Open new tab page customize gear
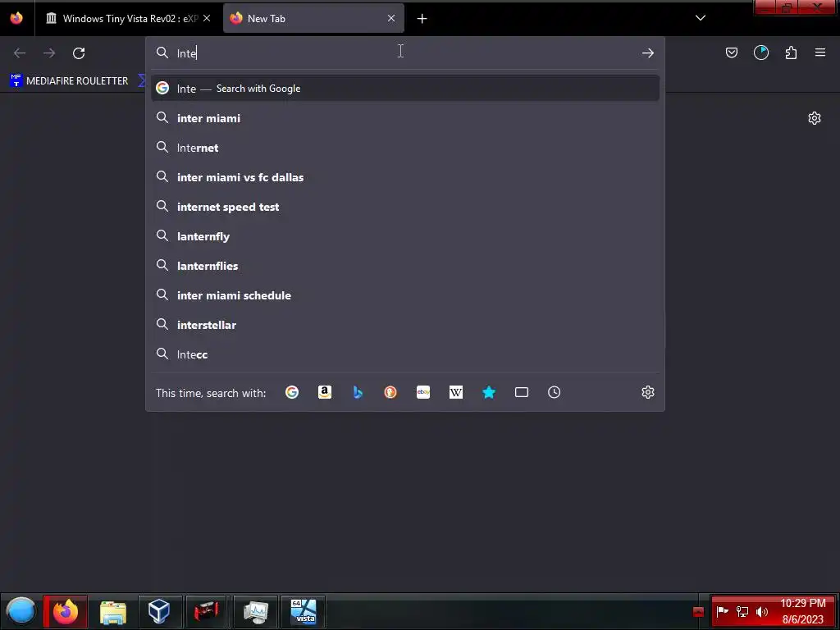 [x=815, y=118]
